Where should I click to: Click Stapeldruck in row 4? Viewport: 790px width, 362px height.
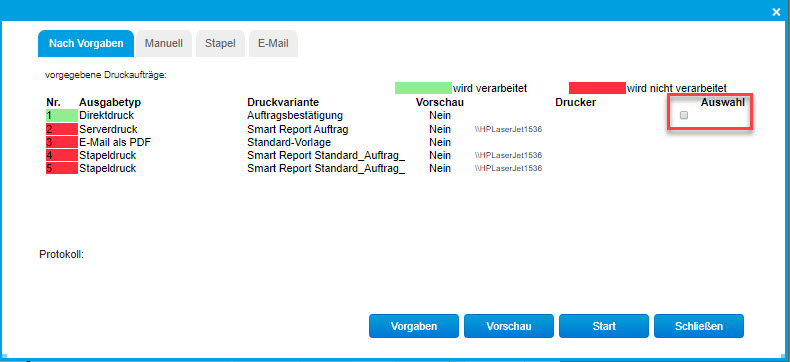(108, 155)
